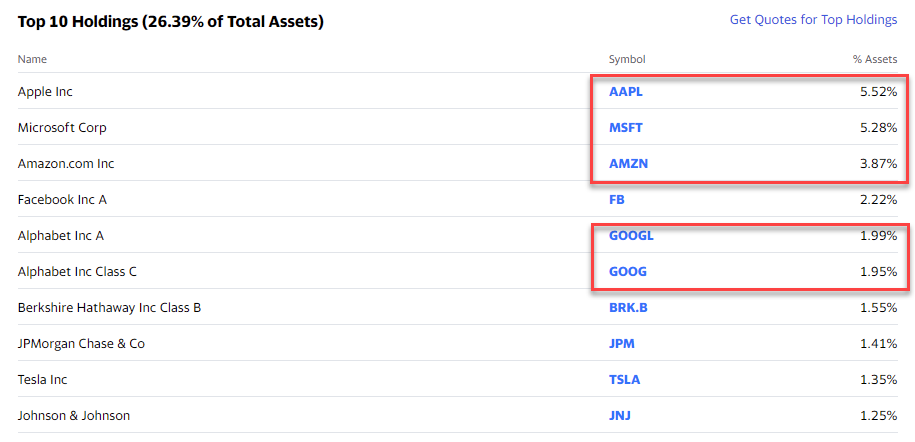Open the FB ticker symbol link
Screen dimensions: 915x442
(x=617, y=200)
